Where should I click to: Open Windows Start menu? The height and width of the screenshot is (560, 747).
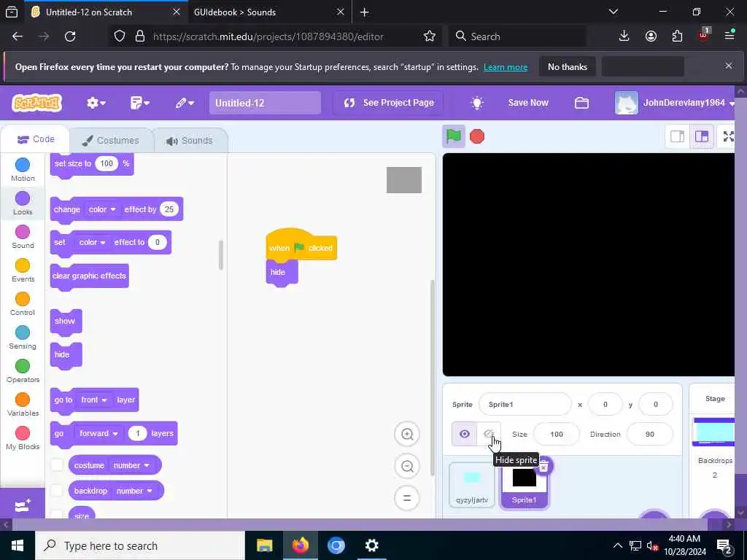pyautogui.click(x=18, y=545)
